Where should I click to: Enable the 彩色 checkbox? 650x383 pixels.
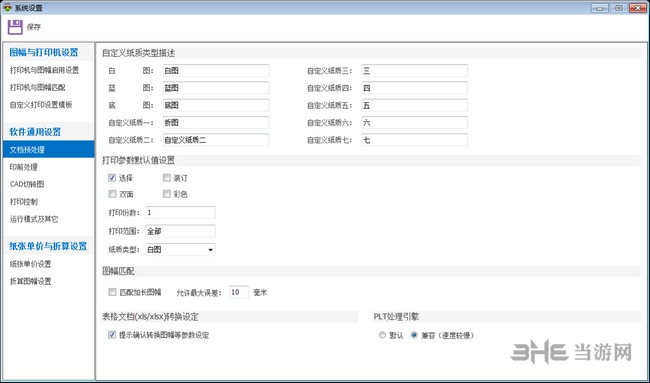click(167, 194)
